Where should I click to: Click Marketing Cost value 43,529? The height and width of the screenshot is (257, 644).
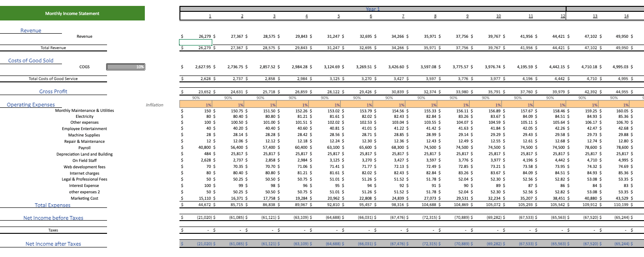click(623, 198)
